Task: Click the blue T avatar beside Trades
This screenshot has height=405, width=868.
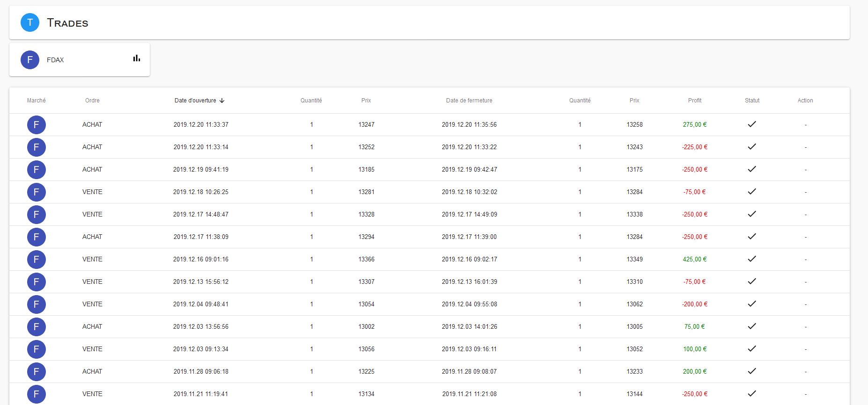Action: (x=30, y=22)
